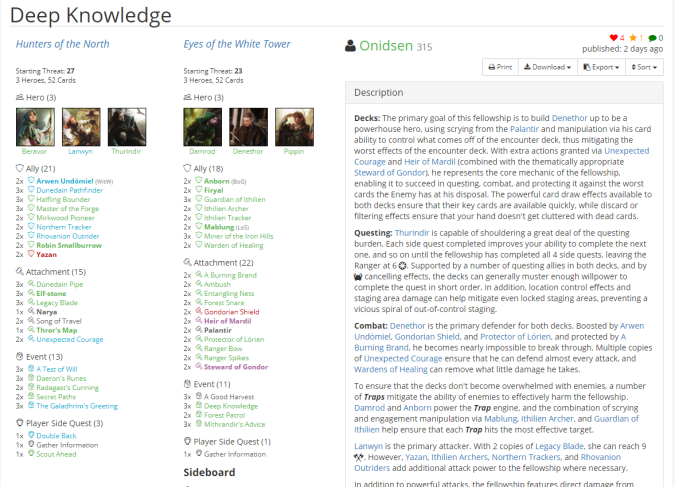675x487 pixels.
Task: Click the orange star favorites icon
Action: pyautogui.click(x=633, y=38)
